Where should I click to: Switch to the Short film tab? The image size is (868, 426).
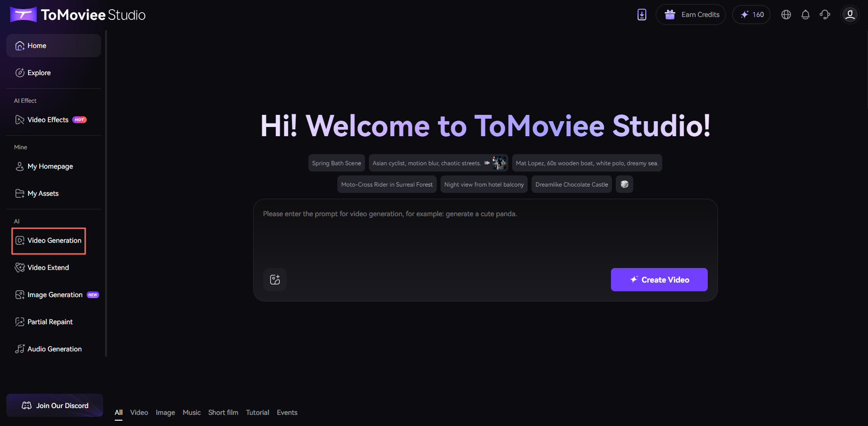tap(223, 412)
